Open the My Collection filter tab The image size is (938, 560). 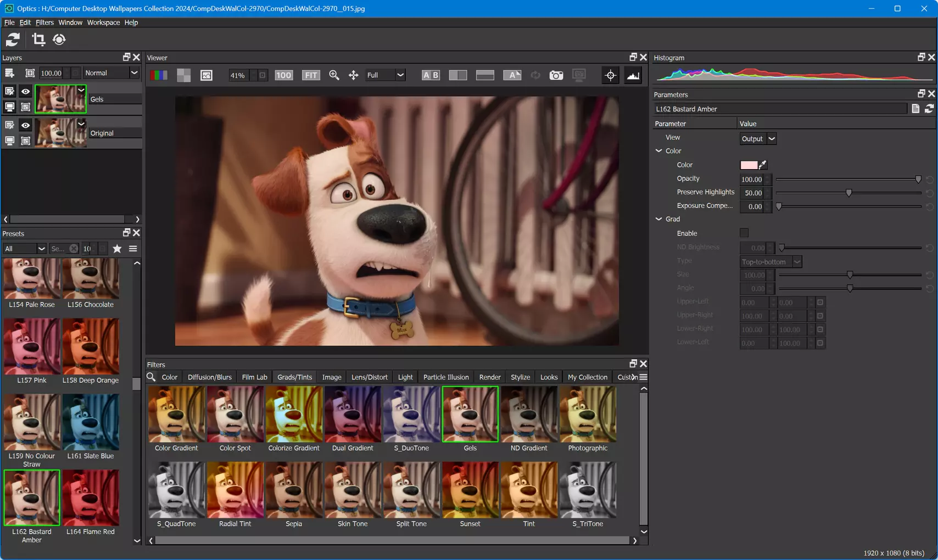(x=588, y=377)
